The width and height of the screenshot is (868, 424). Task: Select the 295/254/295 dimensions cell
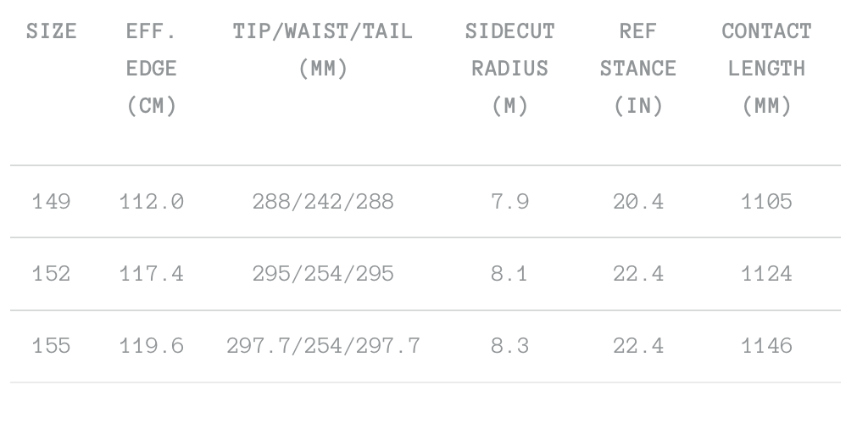pos(323,274)
